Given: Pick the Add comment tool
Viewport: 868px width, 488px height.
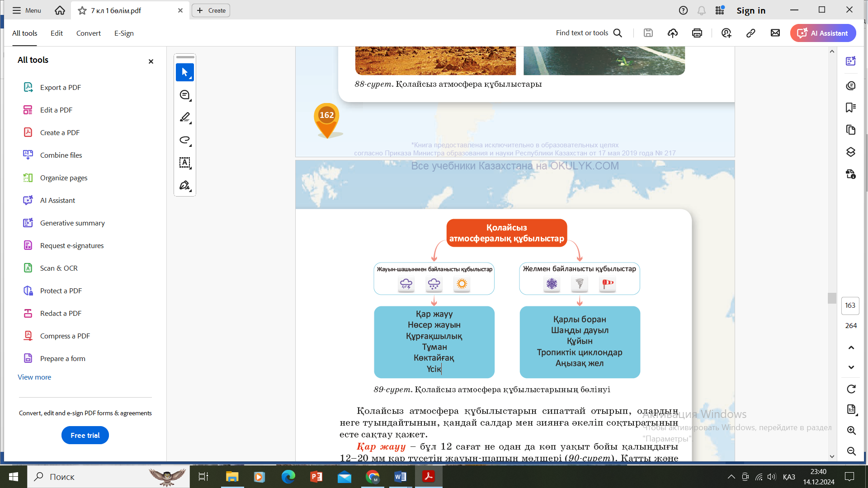Looking at the screenshot, I should click(184, 95).
